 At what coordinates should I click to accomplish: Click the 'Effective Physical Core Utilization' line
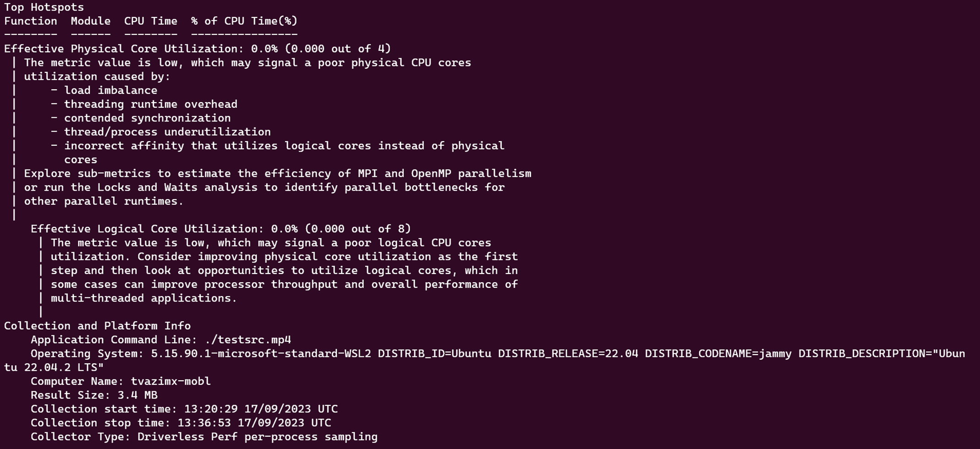(x=197, y=49)
